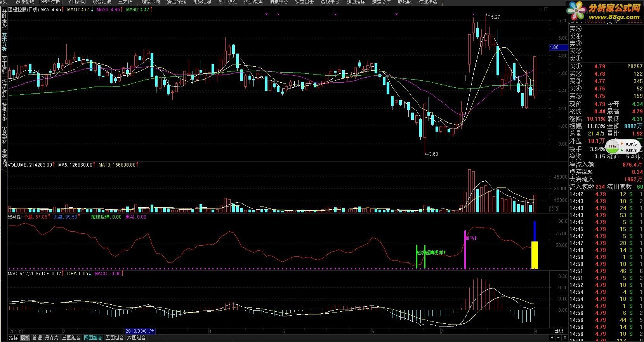644x342 pixels.
Task: Click the yellow signal bar in 黑马图
Action: coord(535,255)
